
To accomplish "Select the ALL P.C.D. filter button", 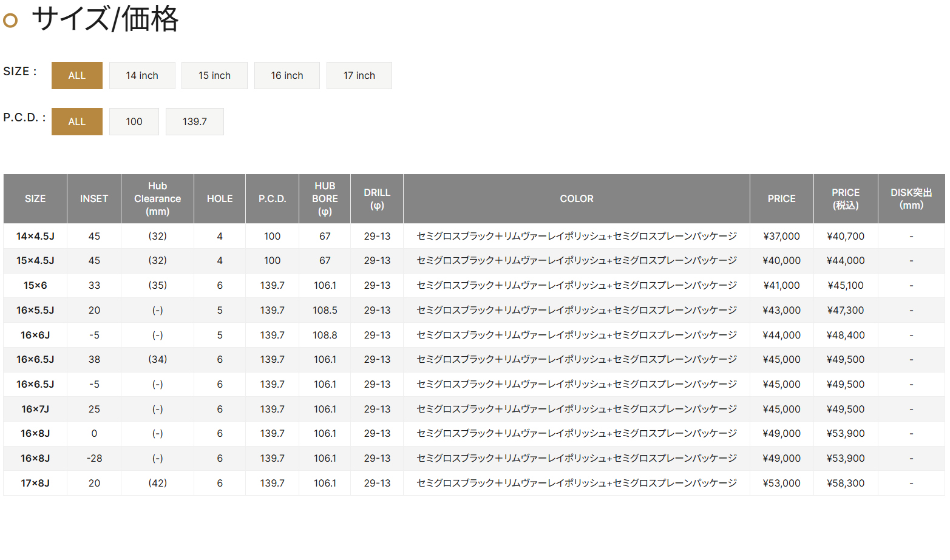I will (x=77, y=122).
